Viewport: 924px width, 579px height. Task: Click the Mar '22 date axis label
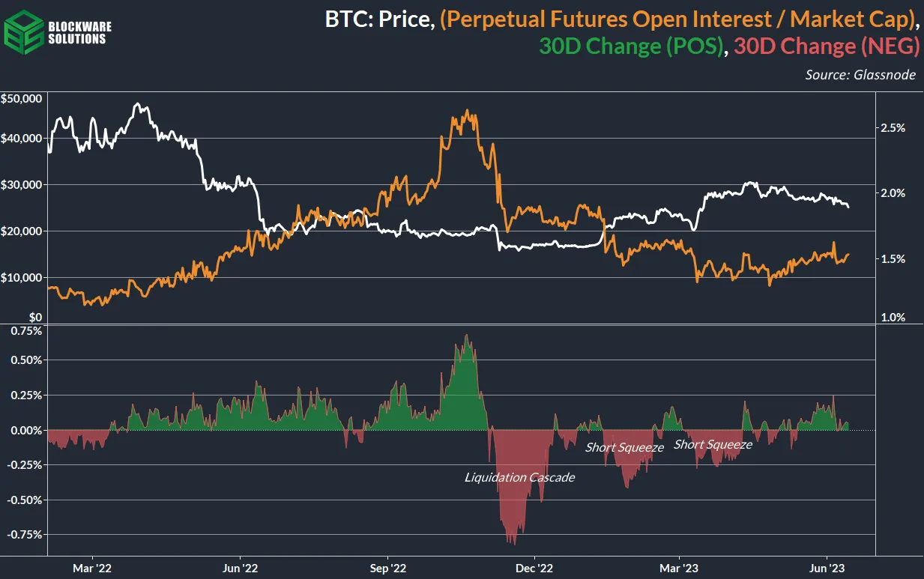pyautogui.click(x=92, y=569)
